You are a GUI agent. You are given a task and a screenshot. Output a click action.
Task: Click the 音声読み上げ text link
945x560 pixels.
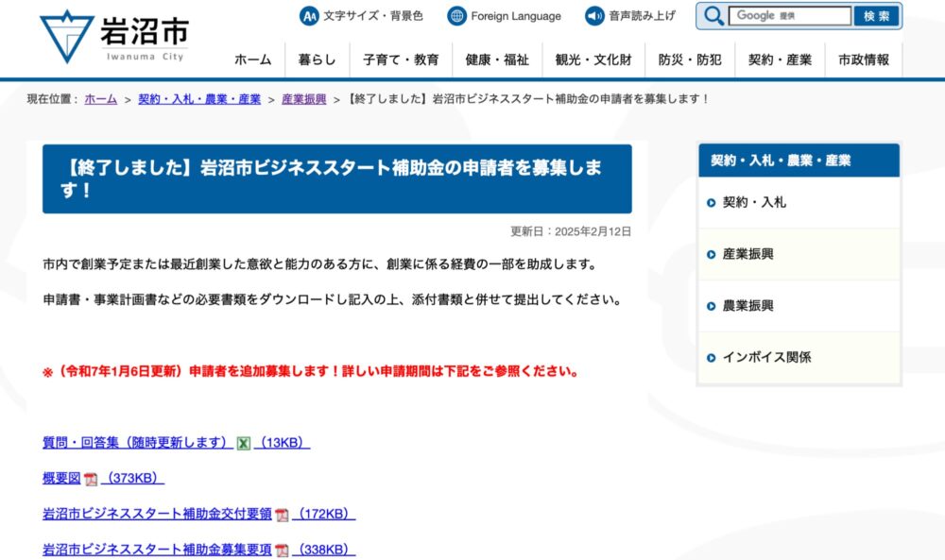tap(642, 16)
